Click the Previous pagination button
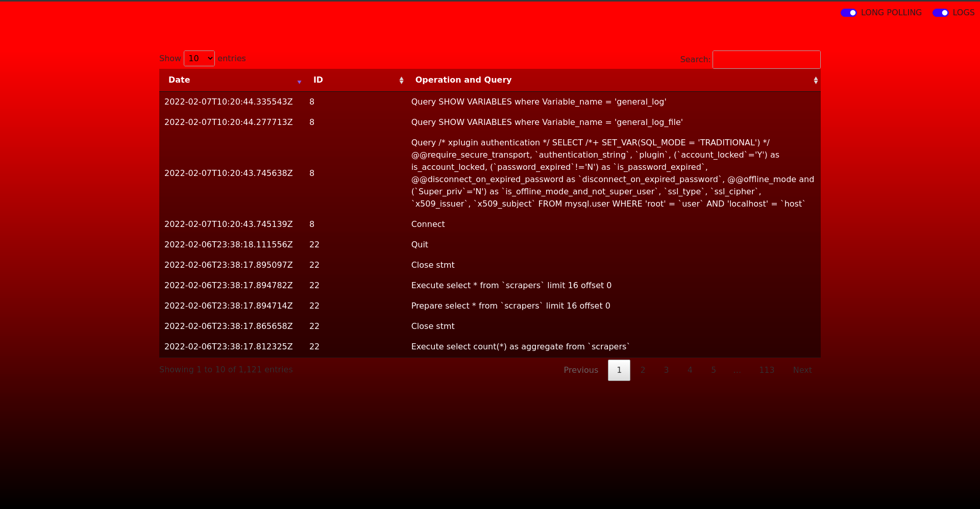 (581, 370)
